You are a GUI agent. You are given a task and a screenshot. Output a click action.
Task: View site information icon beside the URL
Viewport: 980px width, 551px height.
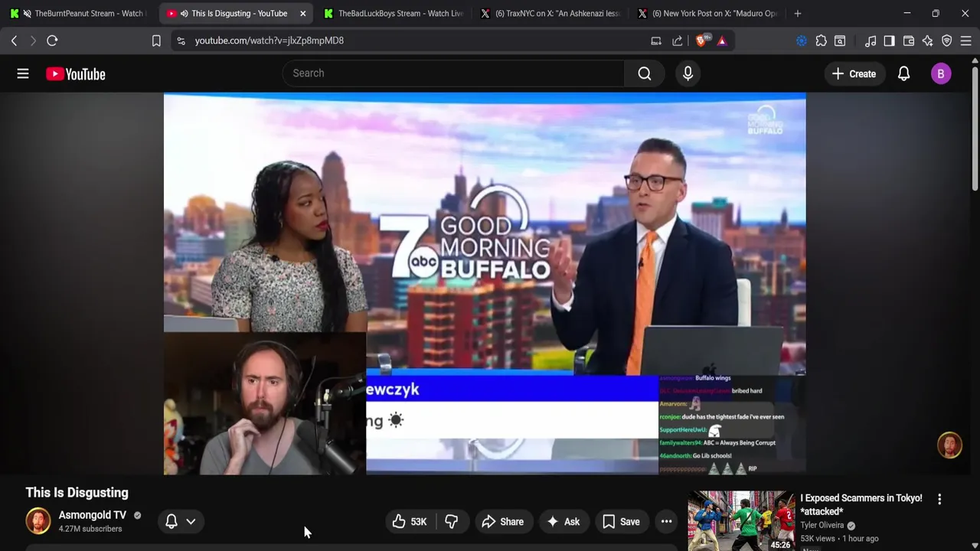(x=181, y=41)
